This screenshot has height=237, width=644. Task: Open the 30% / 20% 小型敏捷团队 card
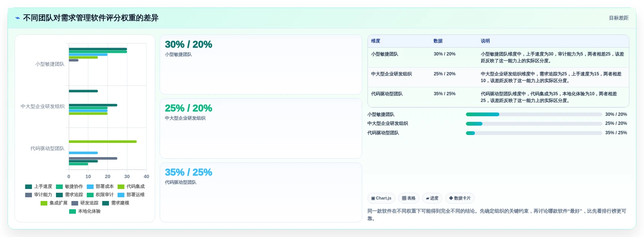click(261, 64)
